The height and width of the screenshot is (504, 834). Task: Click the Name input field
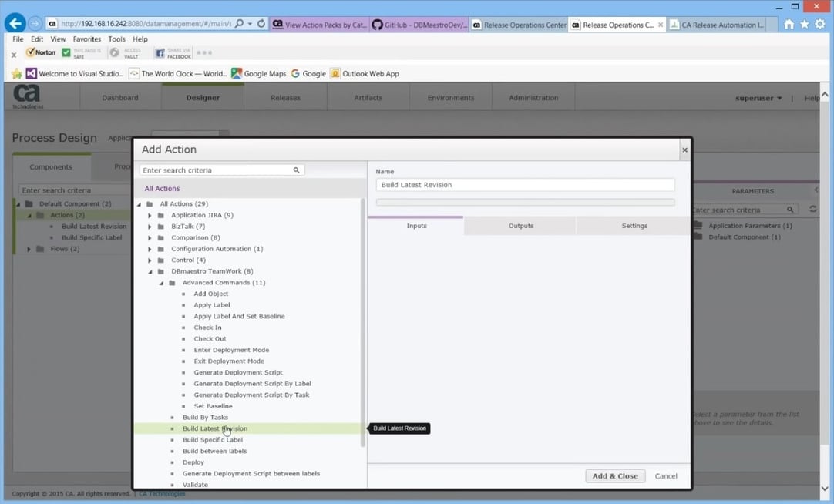(x=524, y=184)
